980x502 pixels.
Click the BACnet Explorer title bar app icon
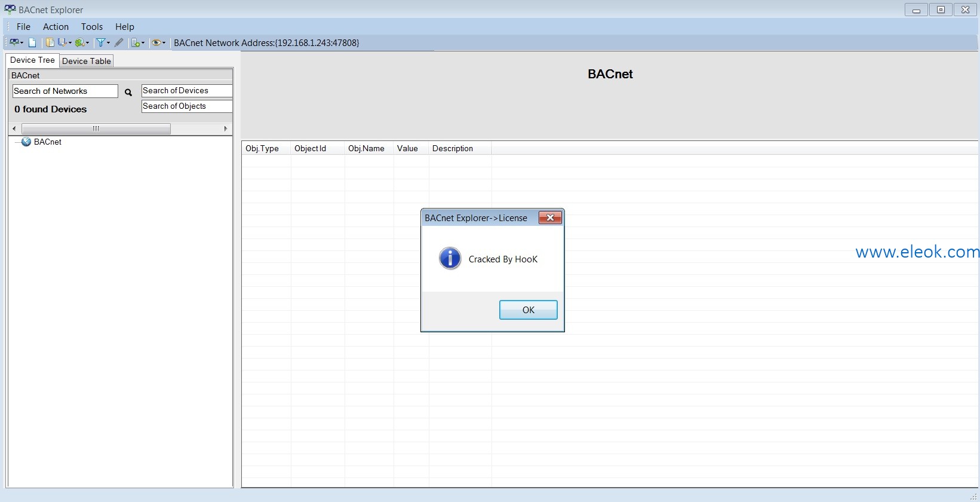(x=10, y=10)
